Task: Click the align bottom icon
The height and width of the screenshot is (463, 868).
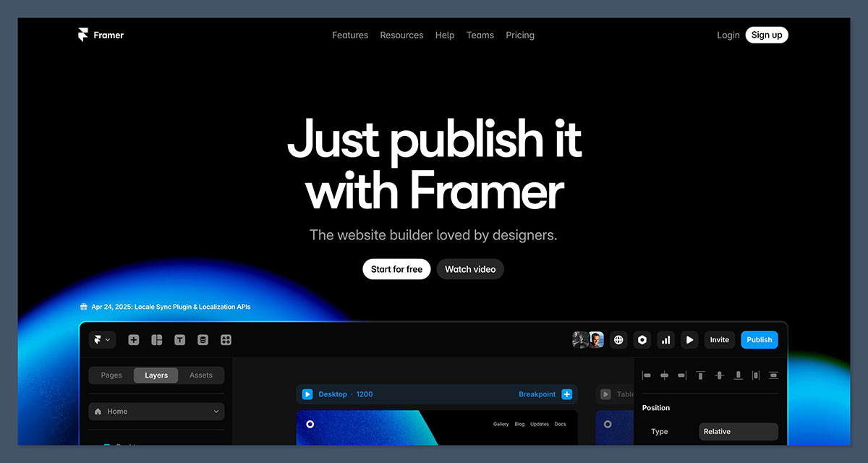Action: click(x=738, y=375)
